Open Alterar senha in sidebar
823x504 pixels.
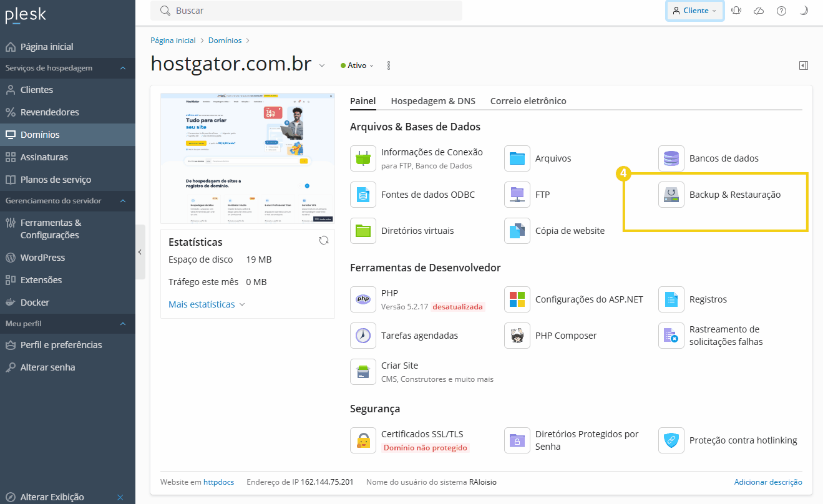[67, 367]
